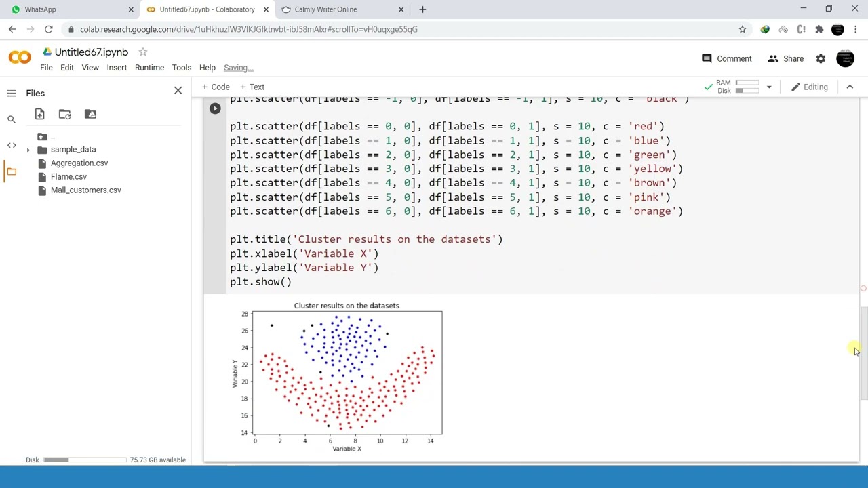The width and height of the screenshot is (868, 488).
Task: Open the Help menu
Action: click(207, 68)
